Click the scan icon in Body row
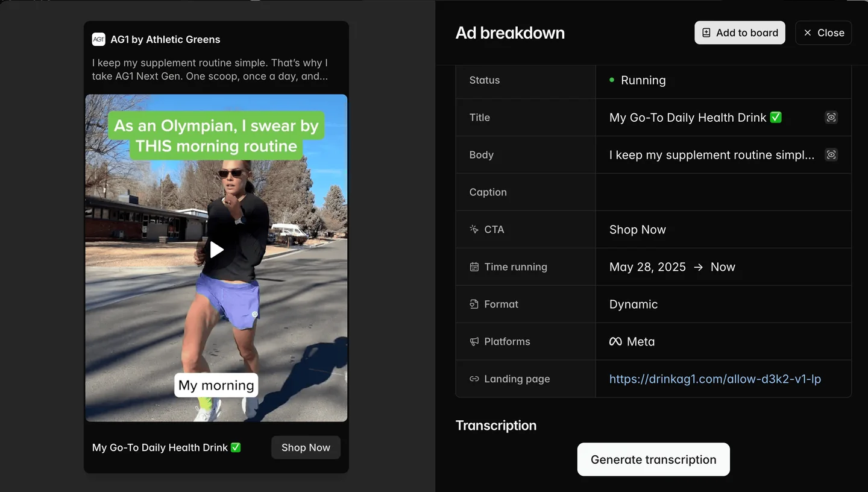This screenshot has width=868, height=492. click(831, 155)
